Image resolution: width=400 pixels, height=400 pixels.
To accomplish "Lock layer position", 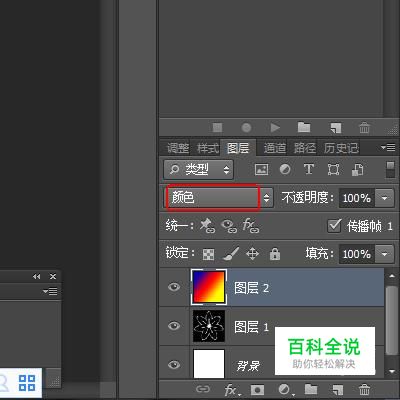I will click(x=252, y=254).
